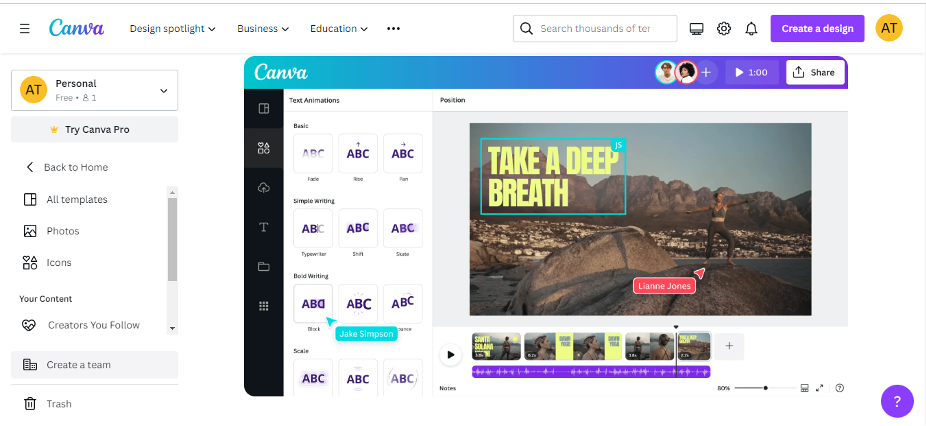Click the sidebar scrollbar down arrow

[172, 328]
